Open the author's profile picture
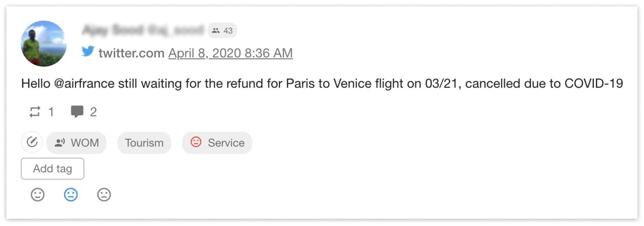Screen dimensions: 644x226 (x=44, y=44)
